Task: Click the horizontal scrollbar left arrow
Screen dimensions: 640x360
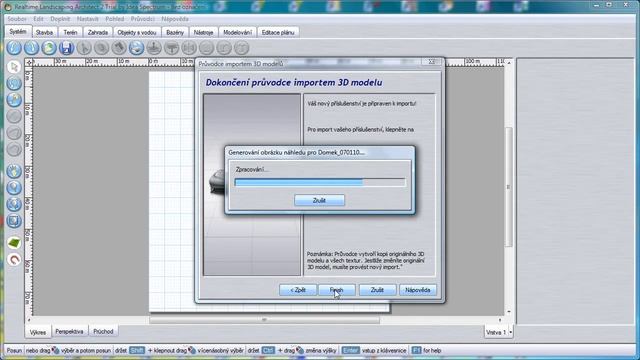Action: click(29, 320)
